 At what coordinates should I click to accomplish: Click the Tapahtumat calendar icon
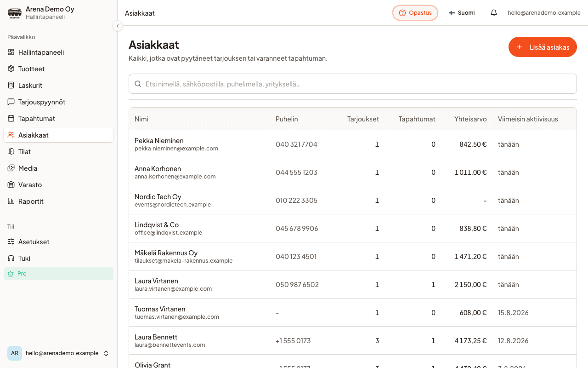click(x=11, y=119)
